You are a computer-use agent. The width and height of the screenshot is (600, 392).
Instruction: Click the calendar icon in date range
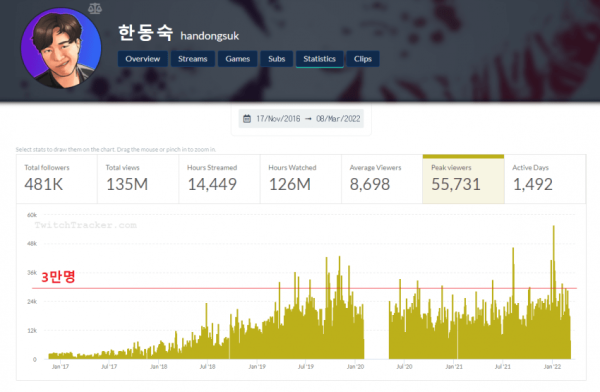click(x=247, y=119)
